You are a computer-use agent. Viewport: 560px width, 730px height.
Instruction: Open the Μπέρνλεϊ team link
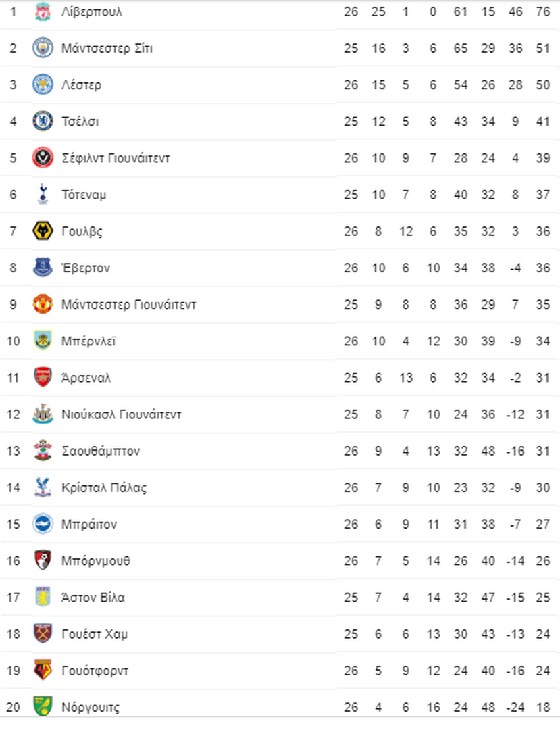click(x=89, y=341)
